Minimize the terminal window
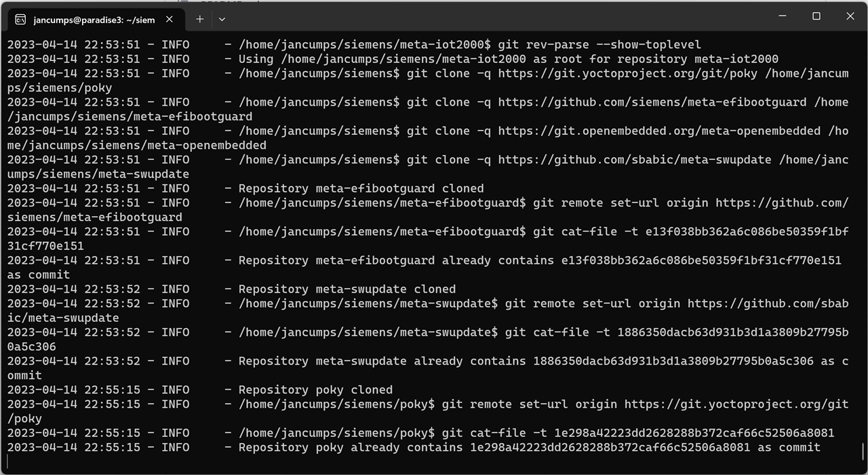The height and width of the screenshot is (475, 868). coord(783,16)
